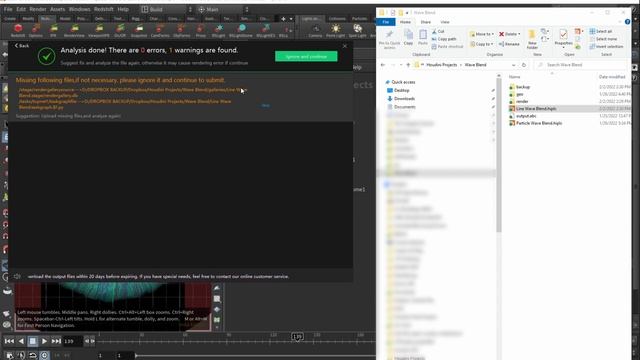Click Invert selection in Explorer ribbon
The image size is (640, 360).
pyautogui.click(x=607, y=46)
